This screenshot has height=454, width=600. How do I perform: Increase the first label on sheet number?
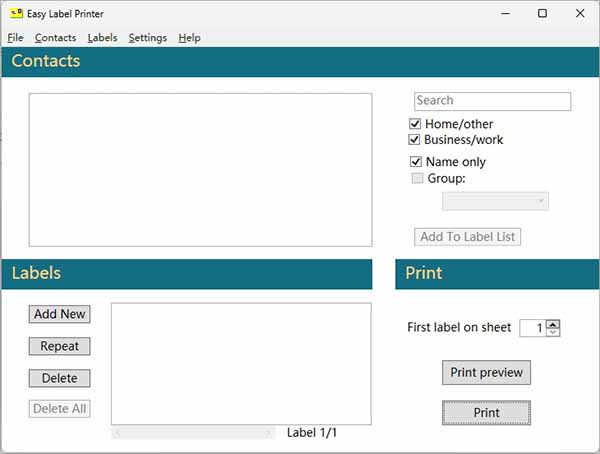(554, 323)
